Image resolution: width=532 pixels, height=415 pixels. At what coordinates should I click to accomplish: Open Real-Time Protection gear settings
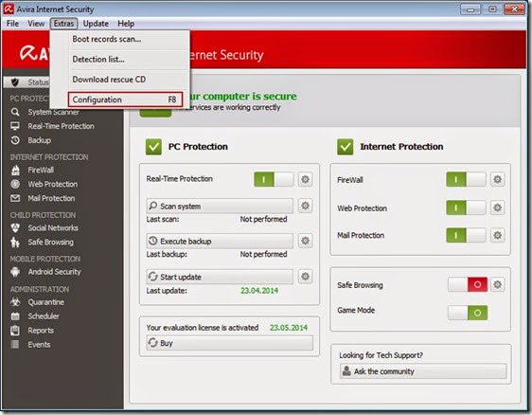pos(305,179)
